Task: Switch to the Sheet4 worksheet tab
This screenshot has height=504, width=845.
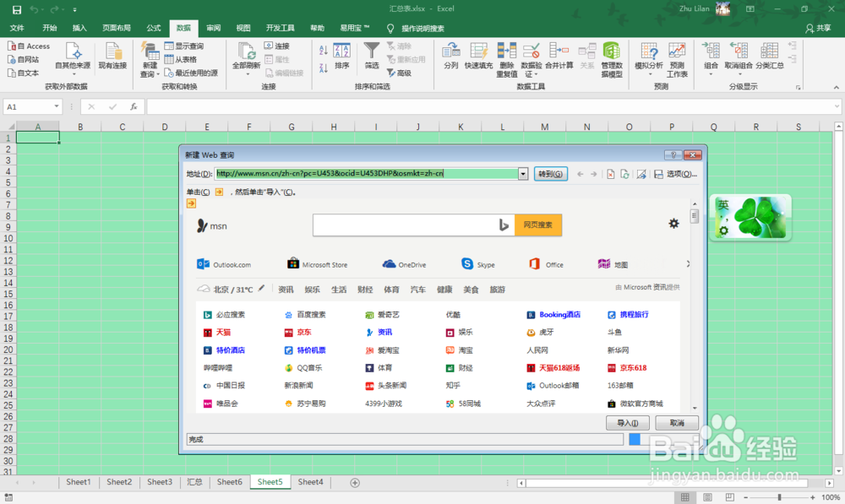Action: (310, 482)
